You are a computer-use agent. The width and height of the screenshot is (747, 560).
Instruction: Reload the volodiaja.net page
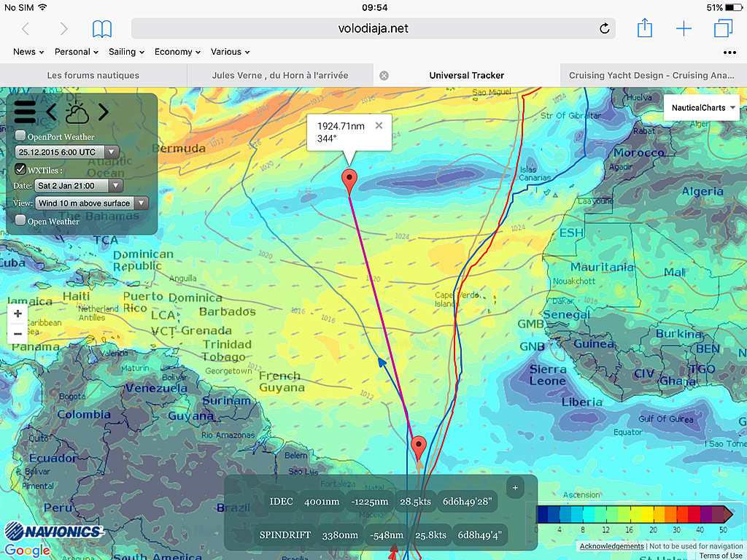(x=604, y=28)
